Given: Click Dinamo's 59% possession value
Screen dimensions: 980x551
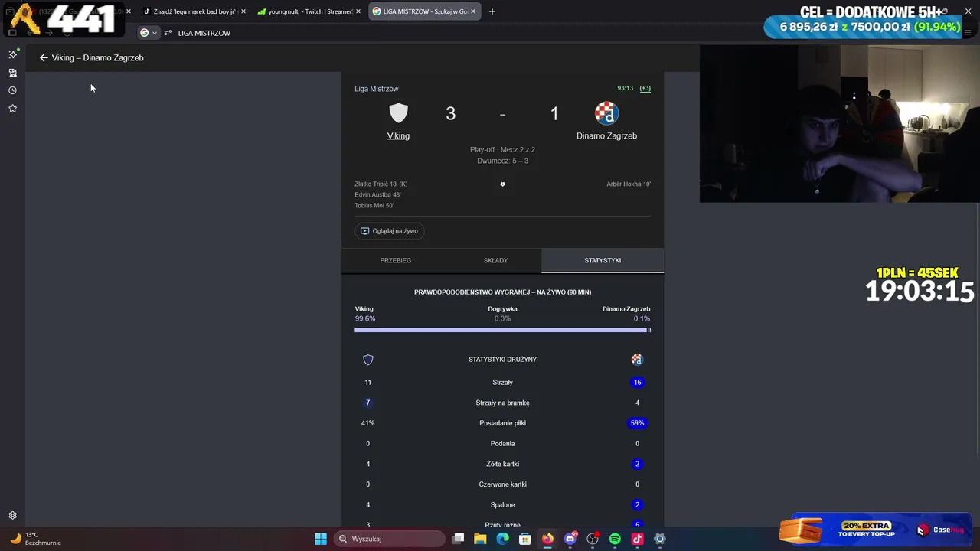Looking at the screenshot, I should tap(637, 423).
